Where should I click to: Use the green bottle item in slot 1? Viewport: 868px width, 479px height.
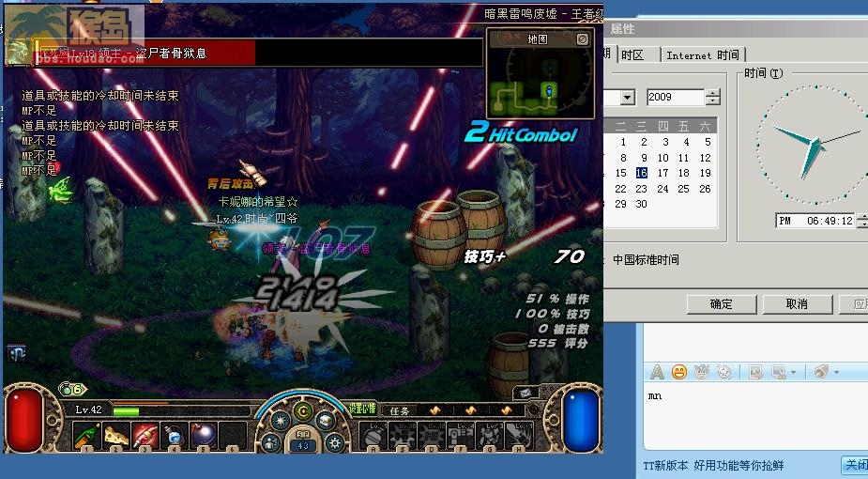pyautogui.click(x=87, y=436)
